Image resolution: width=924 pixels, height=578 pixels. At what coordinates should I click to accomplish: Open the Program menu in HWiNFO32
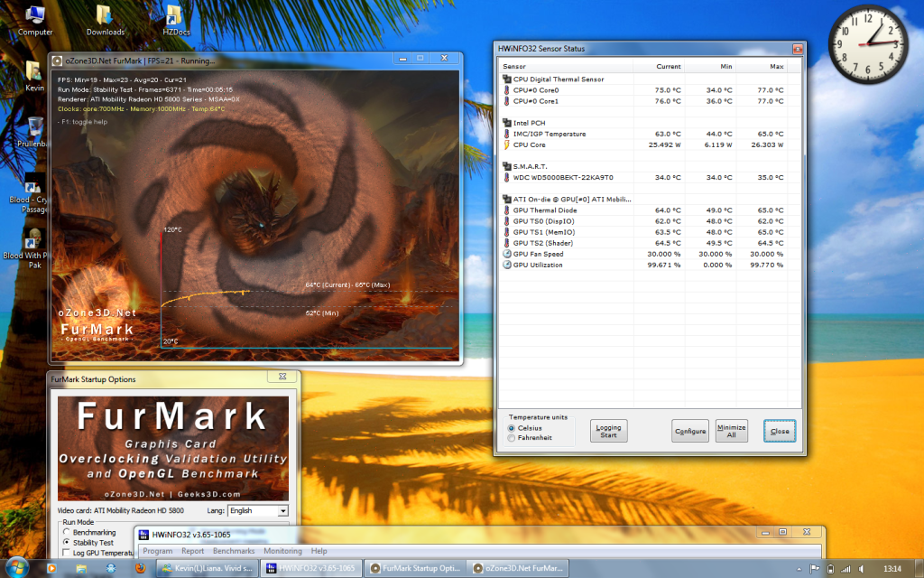click(x=157, y=551)
